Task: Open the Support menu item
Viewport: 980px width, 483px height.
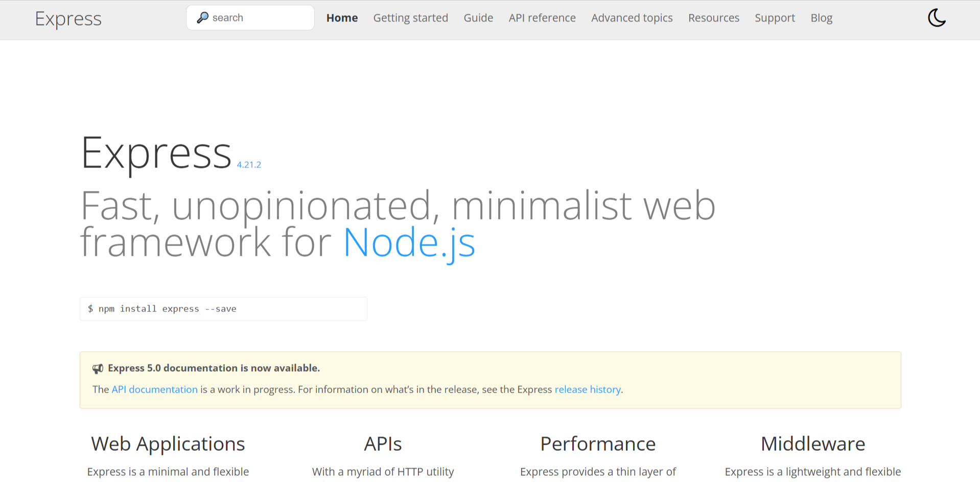Action: point(775,18)
